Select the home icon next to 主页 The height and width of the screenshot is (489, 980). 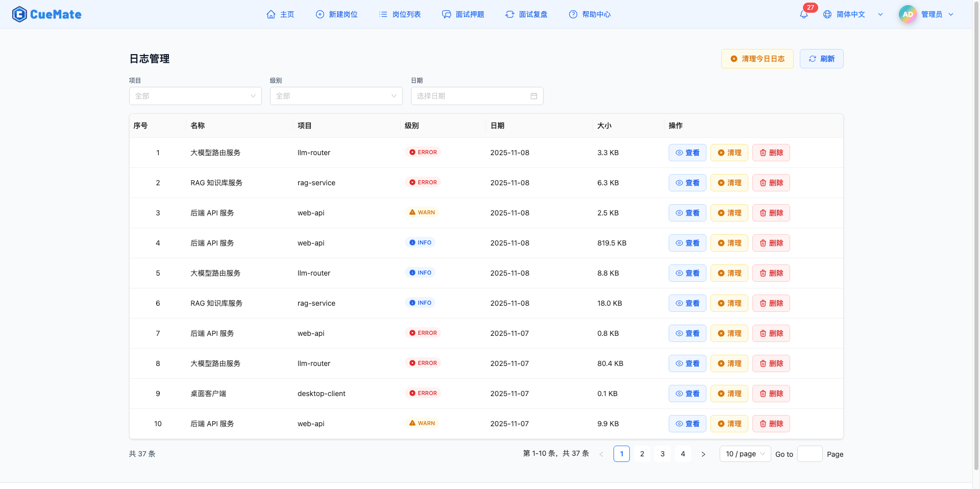coord(271,14)
